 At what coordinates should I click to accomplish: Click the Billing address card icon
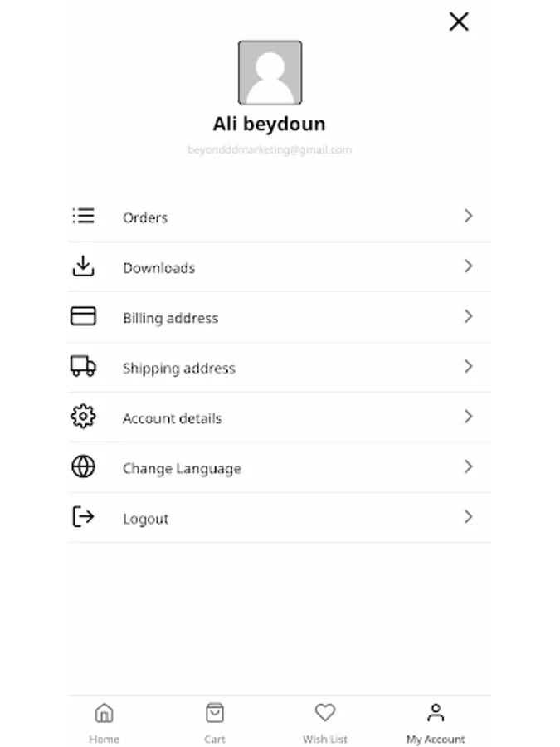(83, 316)
